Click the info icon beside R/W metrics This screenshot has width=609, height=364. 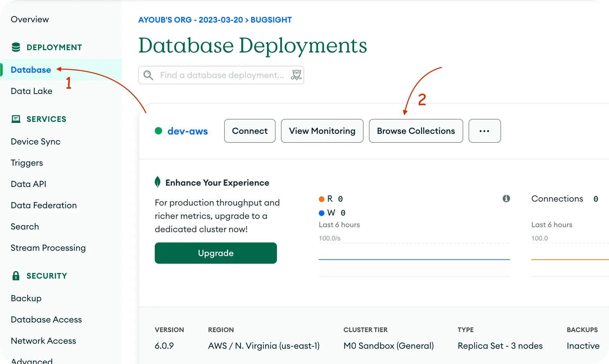pyautogui.click(x=506, y=199)
